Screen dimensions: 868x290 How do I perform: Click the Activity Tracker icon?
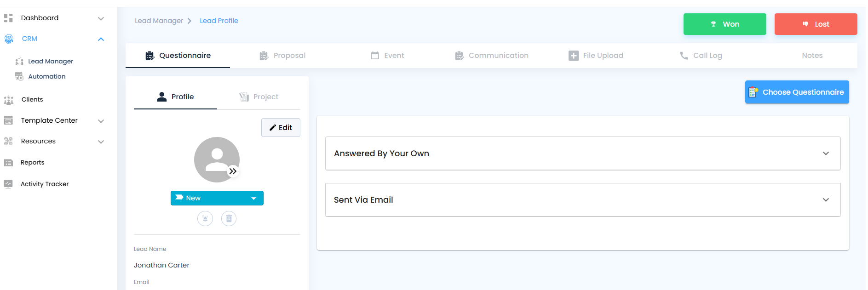click(8, 184)
